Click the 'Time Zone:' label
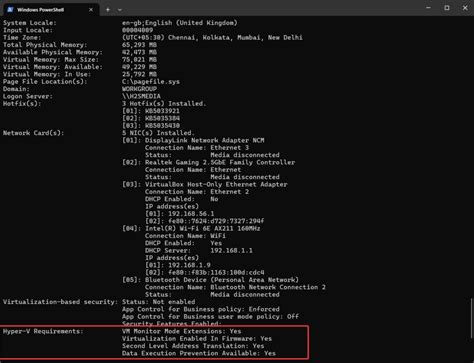The height and width of the screenshot is (363, 474). click(x=22, y=37)
